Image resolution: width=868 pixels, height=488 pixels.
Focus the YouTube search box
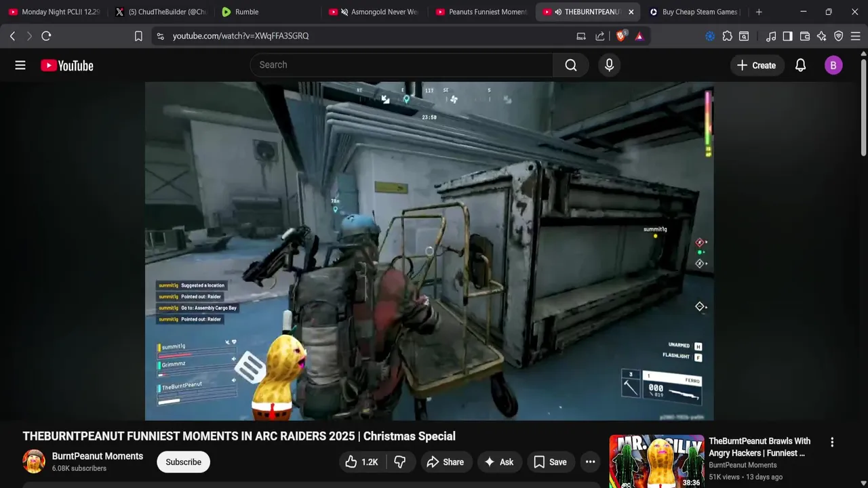click(x=402, y=65)
